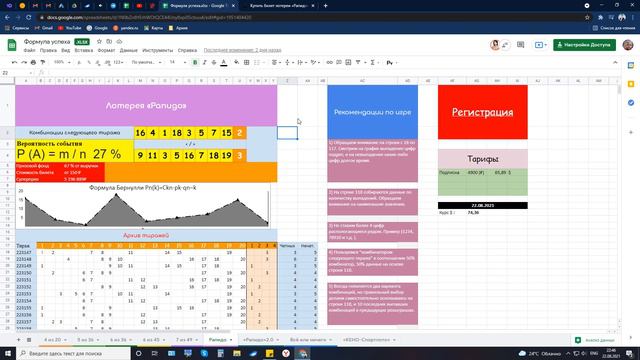Insert a link using toolbar icon
This screenshot has height=360, width=640.
pos(329,62)
